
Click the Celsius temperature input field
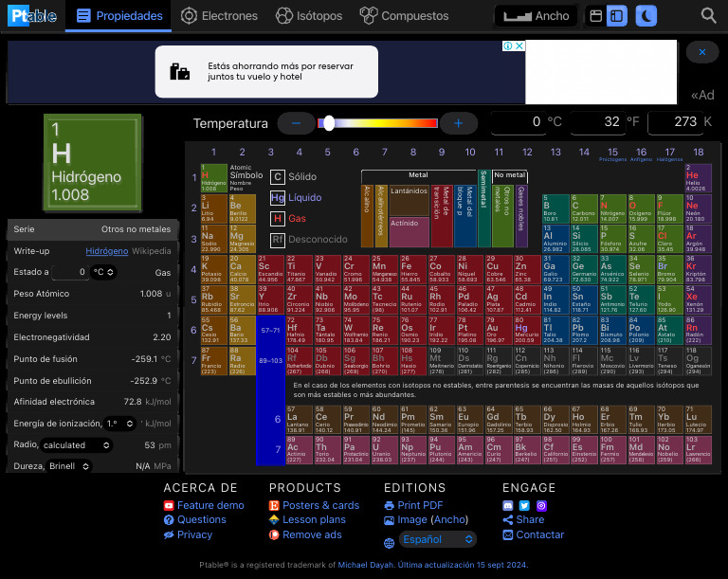(519, 122)
